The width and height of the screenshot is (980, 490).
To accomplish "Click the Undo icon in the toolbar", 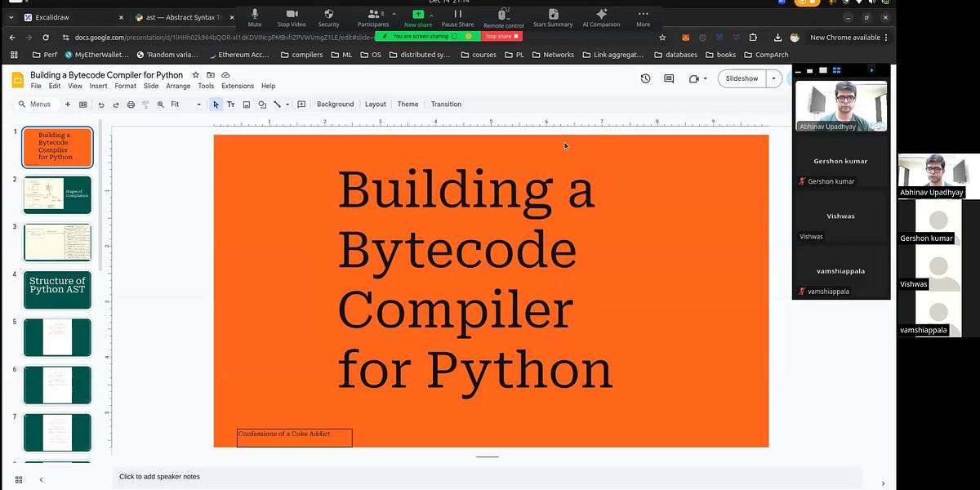I will (x=101, y=105).
